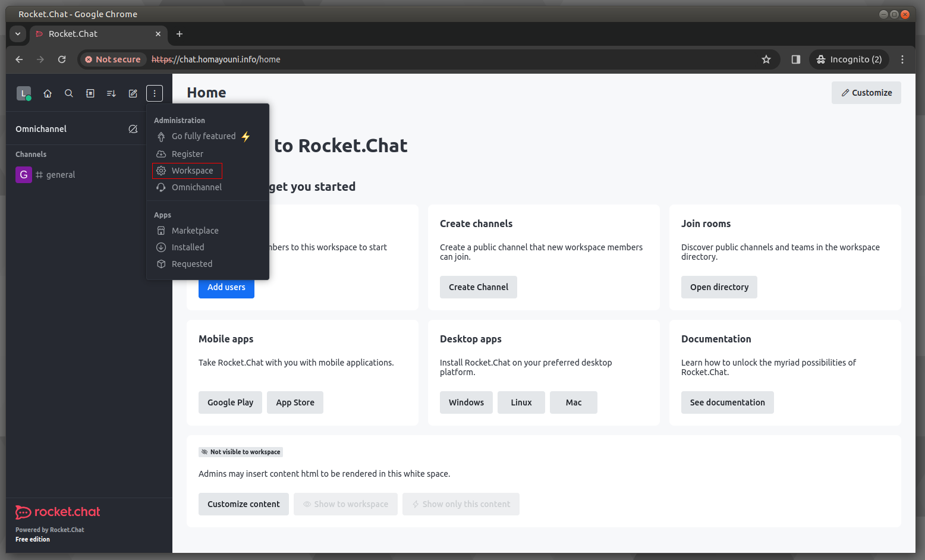Viewport: 925px width, 560px height.
Task: Click the App Store button
Action: pyautogui.click(x=295, y=402)
